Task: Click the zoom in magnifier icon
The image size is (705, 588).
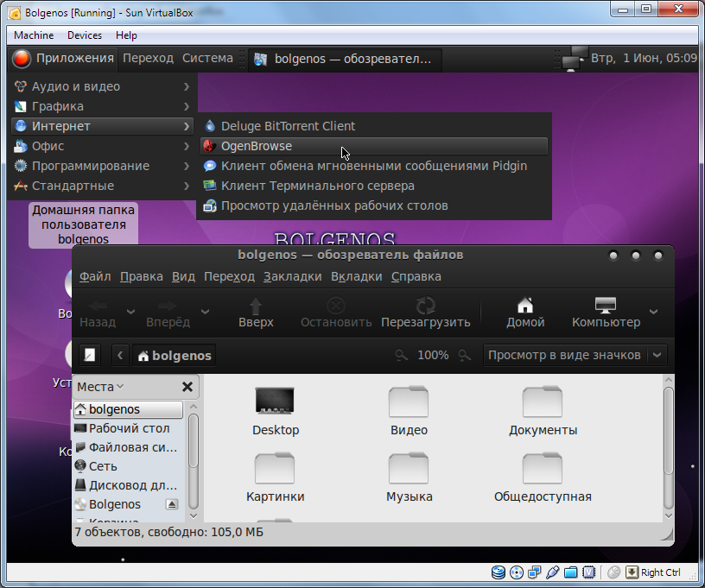Action: coord(465,356)
